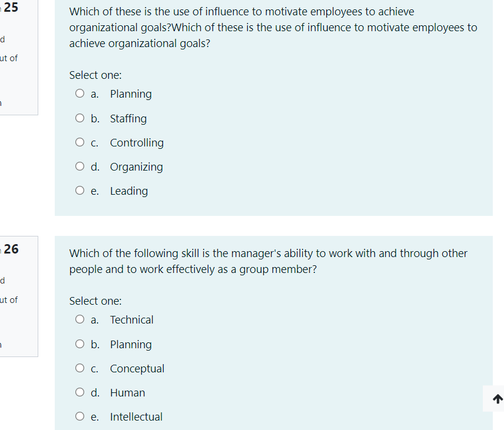Select radio option 'Conceptual' for question 26
Screen dimensions: 504x430
click(79, 368)
